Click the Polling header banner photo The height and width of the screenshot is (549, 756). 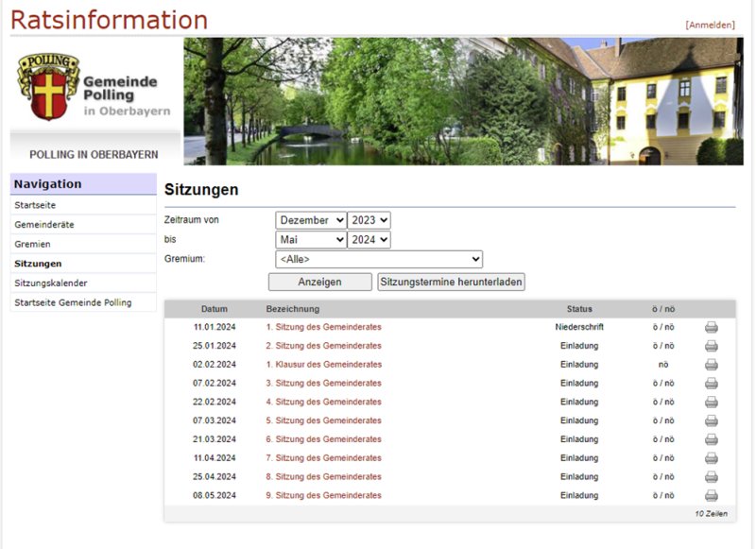(463, 101)
